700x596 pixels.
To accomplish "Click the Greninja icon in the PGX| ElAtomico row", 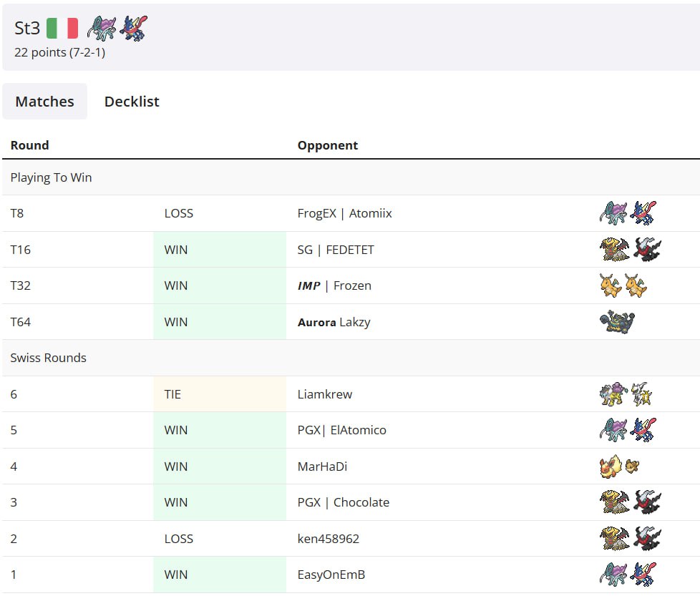I will click(643, 430).
